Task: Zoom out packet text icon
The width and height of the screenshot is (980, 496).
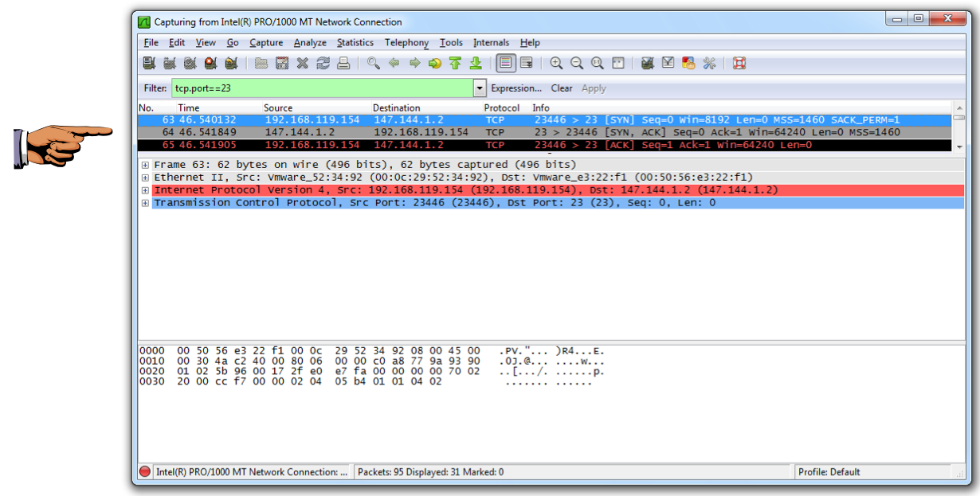Action: click(577, 64)
